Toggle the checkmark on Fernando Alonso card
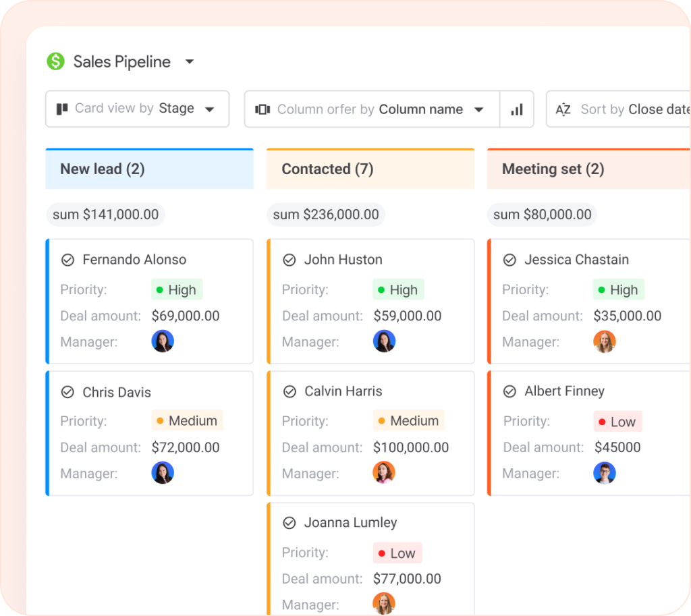Screen dimensions: 691x616 (x=67, y=260)
